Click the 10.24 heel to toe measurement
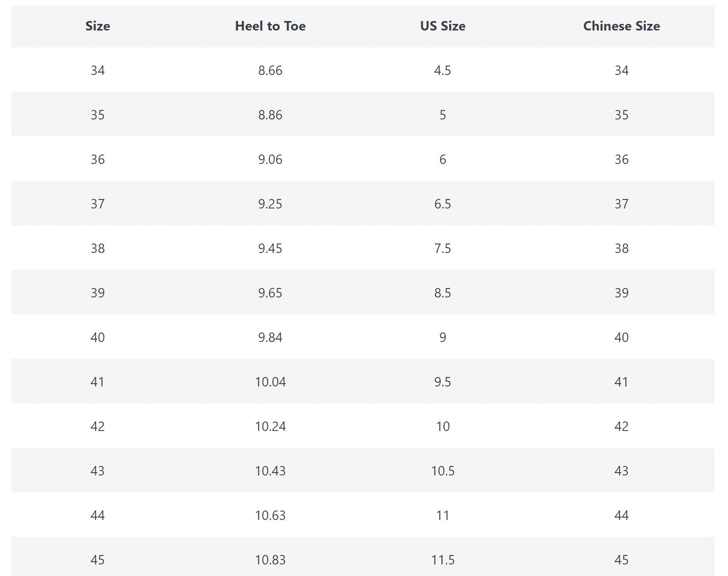This screenshot has width=728, height=576. (x=270, y=426)
